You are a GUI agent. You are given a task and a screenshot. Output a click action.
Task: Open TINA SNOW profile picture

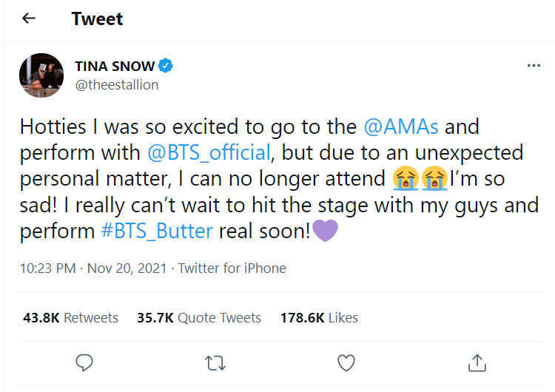coord(41,75)
